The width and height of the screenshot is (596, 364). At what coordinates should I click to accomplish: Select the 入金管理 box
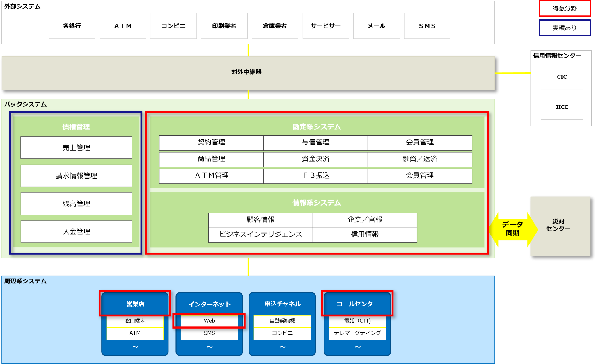pyautogui.click(x=76, y=232)
